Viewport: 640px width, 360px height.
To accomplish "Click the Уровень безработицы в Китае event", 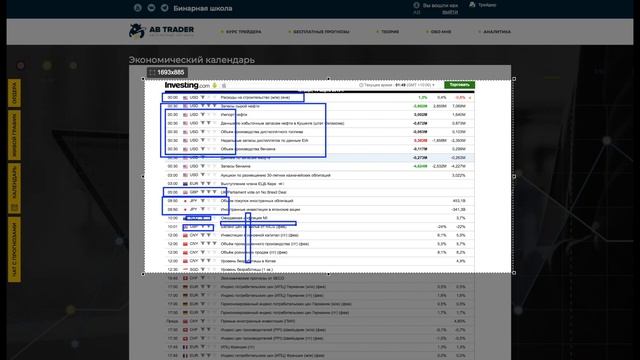I will pos(248,261).
